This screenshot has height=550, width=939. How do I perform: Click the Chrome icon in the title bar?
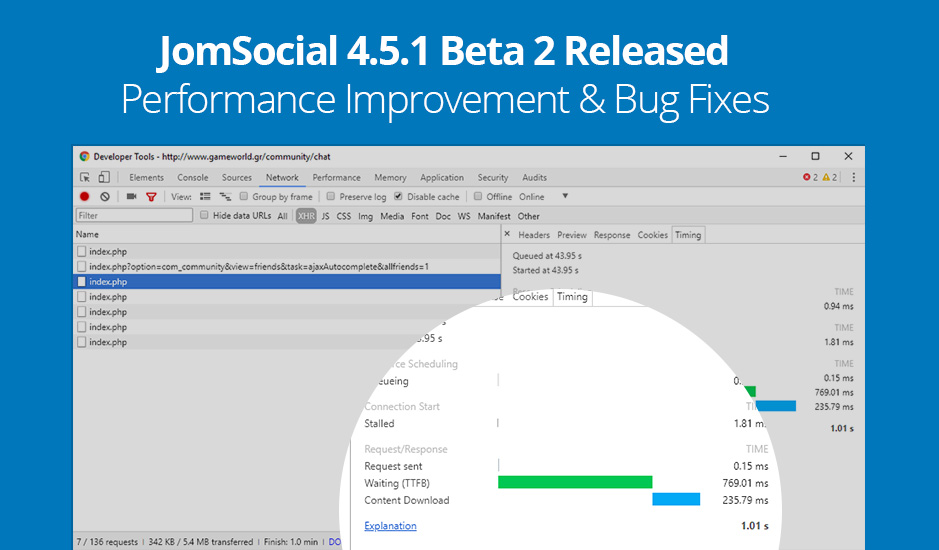pos(84,156)
